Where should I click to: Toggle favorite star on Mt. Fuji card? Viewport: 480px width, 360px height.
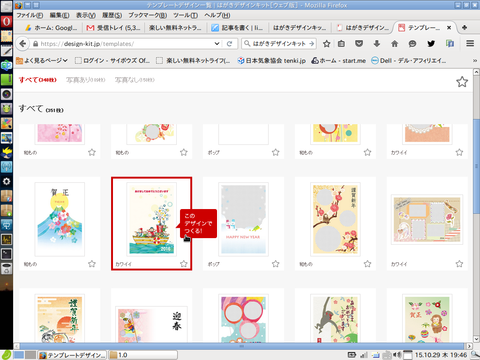[x=92, y=264]
